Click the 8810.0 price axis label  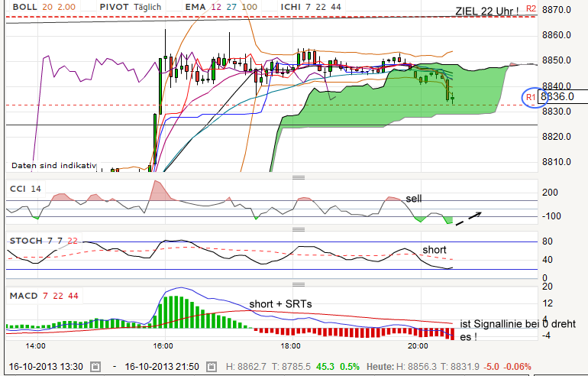[557, 162]
